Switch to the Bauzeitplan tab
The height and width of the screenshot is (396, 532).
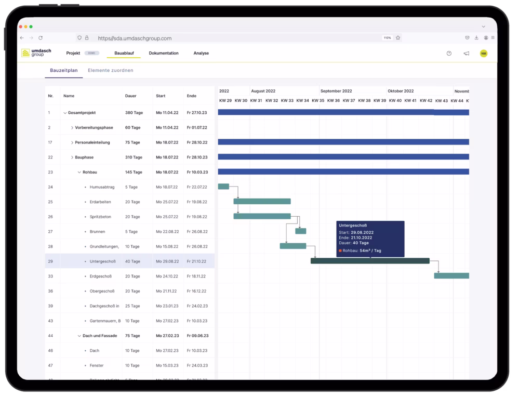point(64,70)
